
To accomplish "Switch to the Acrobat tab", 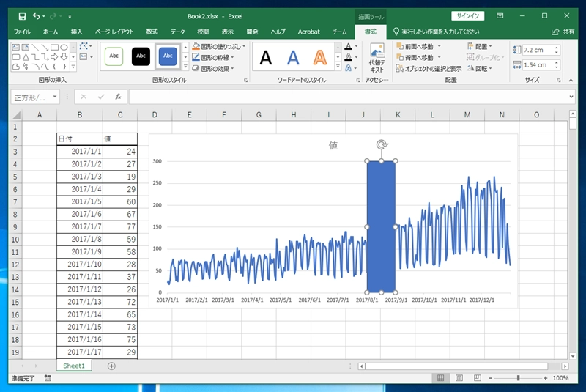I will (x=308, y=32).
